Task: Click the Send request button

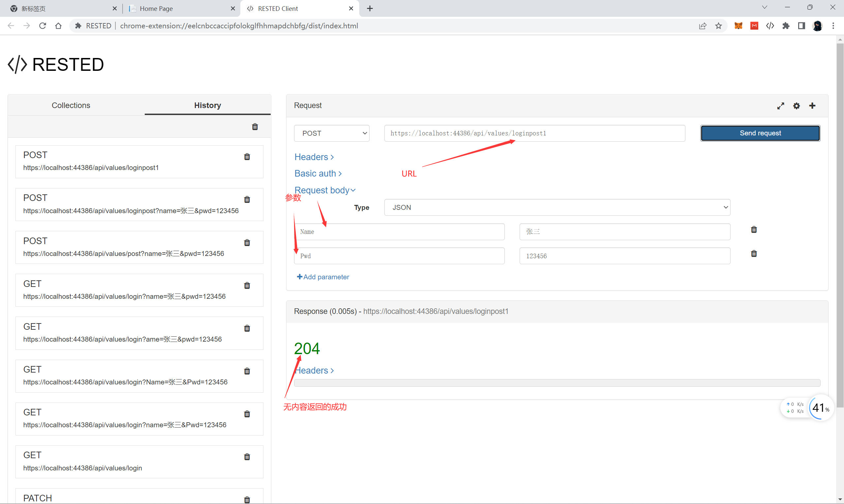Action: coord(760,133)
